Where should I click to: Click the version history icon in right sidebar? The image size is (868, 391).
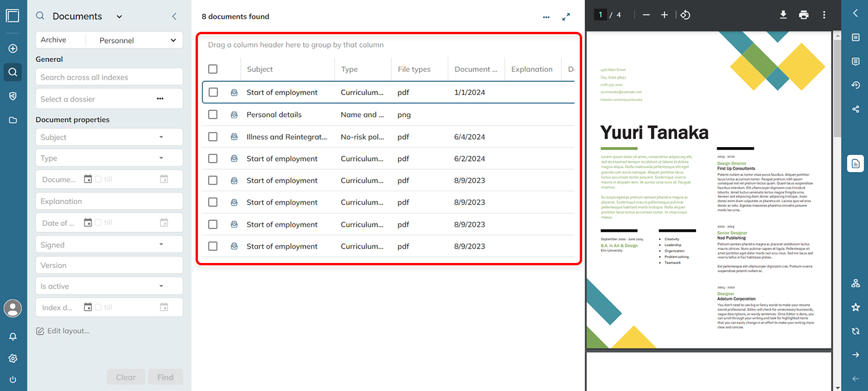[856, 85]
